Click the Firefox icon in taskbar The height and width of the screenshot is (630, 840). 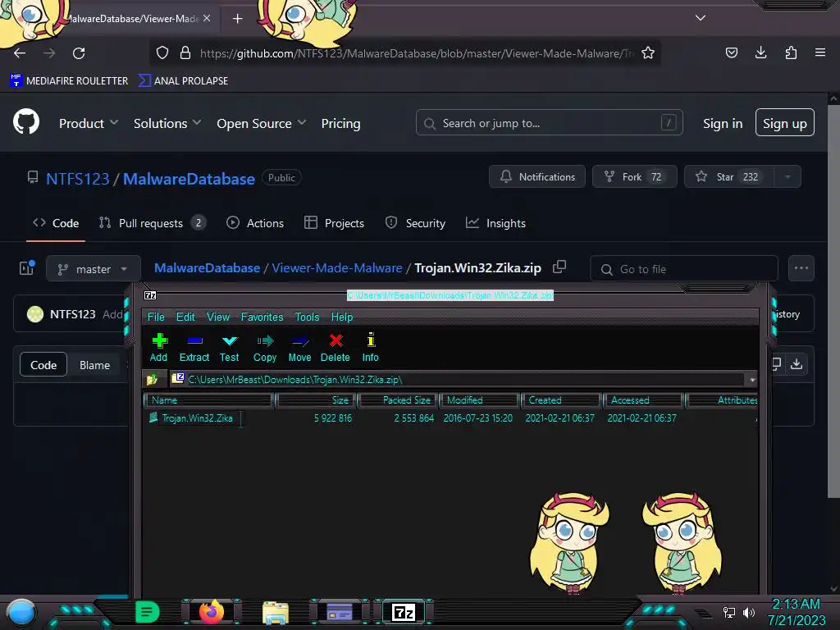click(x=211, y=612)
